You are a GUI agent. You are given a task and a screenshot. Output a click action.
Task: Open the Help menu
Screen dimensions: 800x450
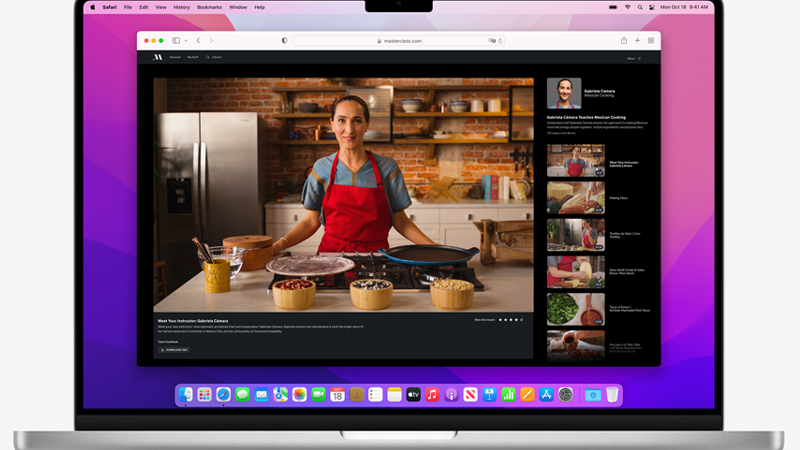pos(259,7)
